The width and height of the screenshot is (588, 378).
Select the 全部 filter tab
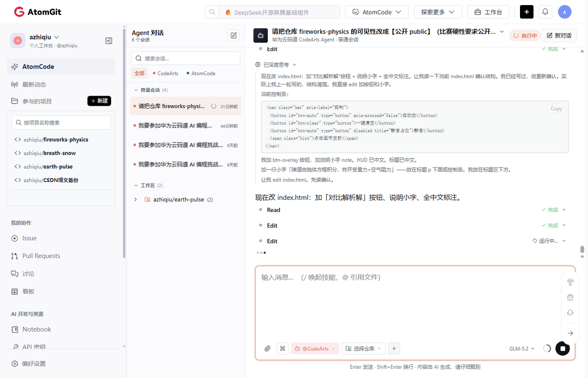pos(140,74)
